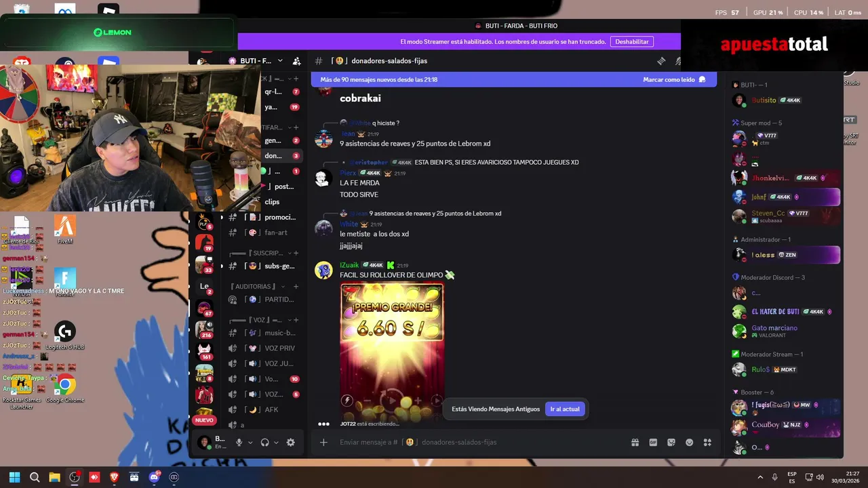This screenshot has height=488, width=868.
Task: Open Discord user settings gear
Action: point(291,443)
